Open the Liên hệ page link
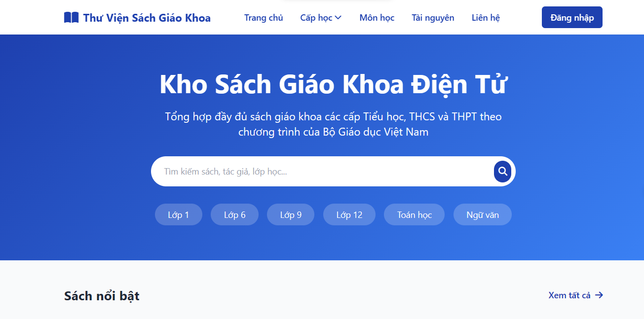The image size is (644, 319). [486, 18]
